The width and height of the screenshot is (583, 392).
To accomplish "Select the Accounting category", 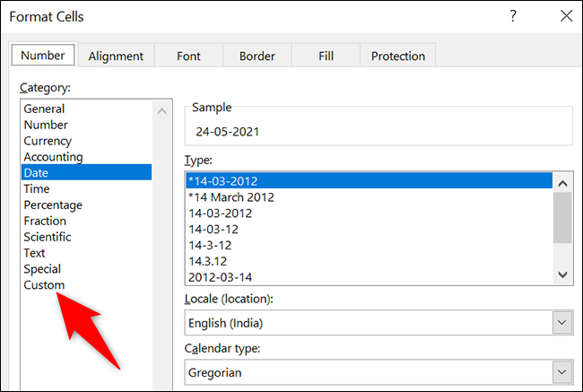I will pos(53,157).
